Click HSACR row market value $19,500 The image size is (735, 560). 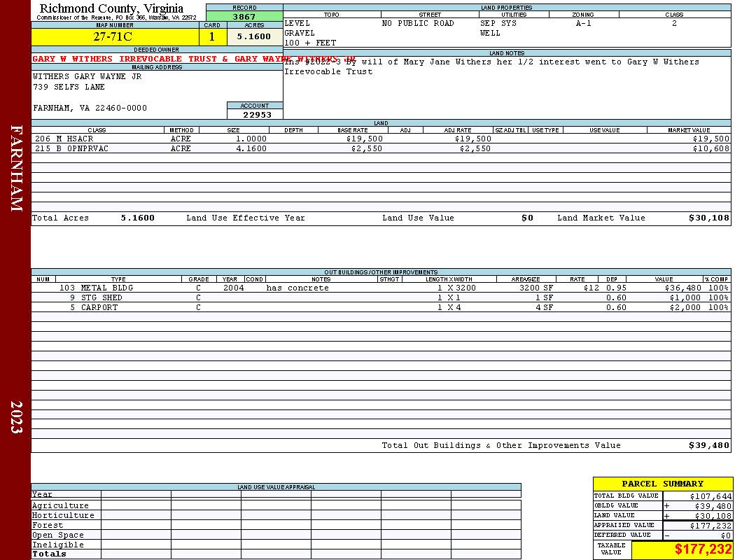711,139
